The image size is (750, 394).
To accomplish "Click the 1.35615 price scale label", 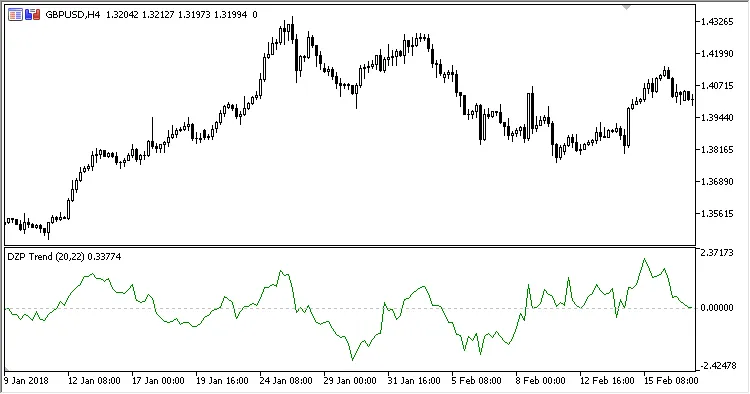I will coord(717,214).
